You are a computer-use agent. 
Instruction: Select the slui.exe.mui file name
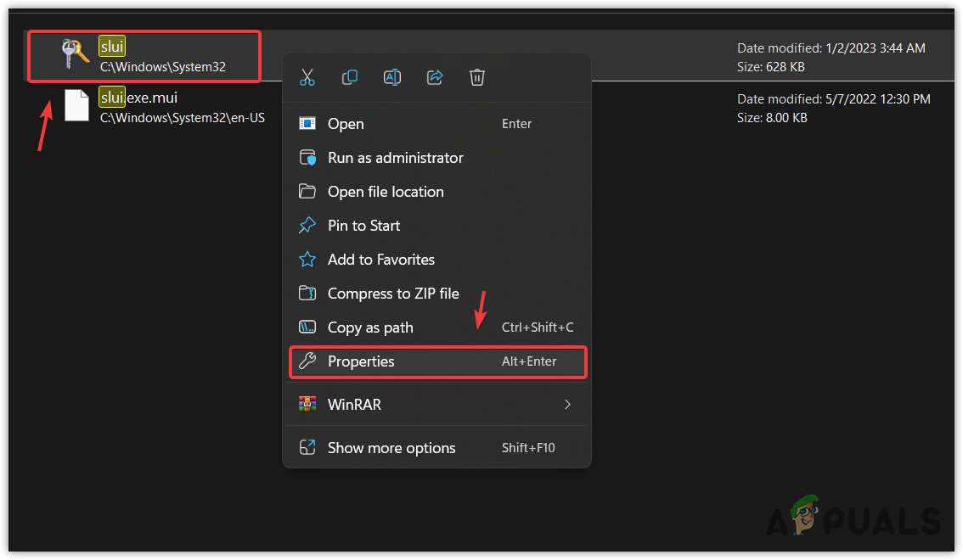[138, 98]
